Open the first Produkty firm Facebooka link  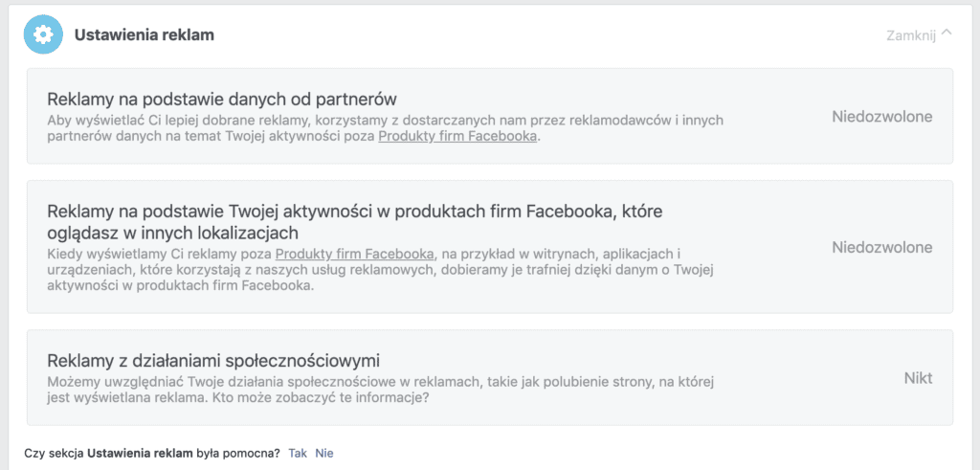[457, 136]
